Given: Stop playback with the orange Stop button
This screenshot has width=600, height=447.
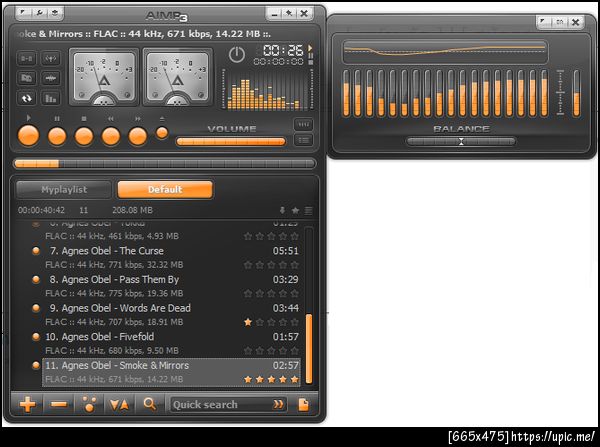Looking at the screenshot, I should click(x=84, y=137).
